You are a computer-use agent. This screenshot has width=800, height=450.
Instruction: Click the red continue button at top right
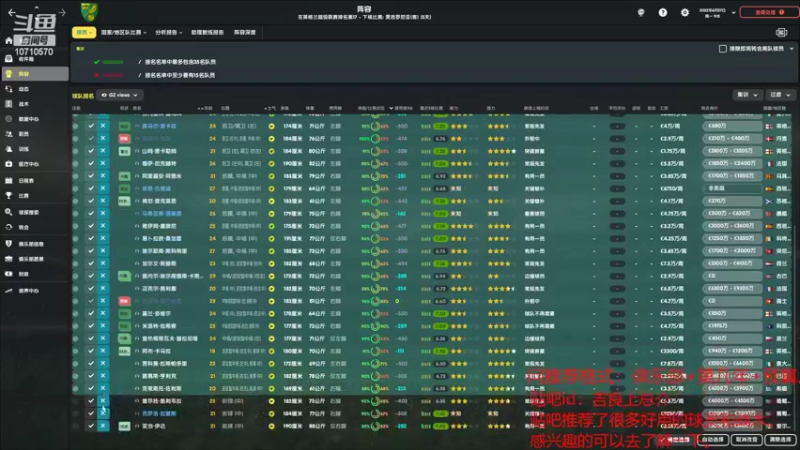769,12
